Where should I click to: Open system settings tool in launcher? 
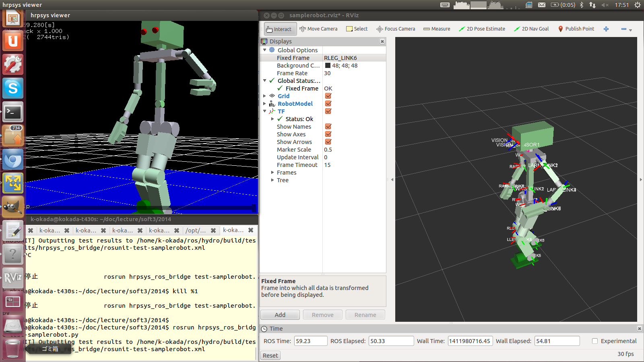13,64
